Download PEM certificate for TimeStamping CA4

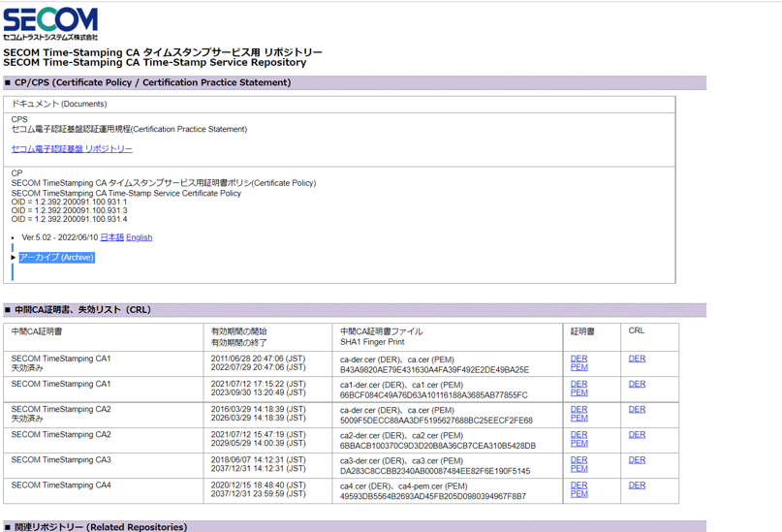tap(579, 493)
